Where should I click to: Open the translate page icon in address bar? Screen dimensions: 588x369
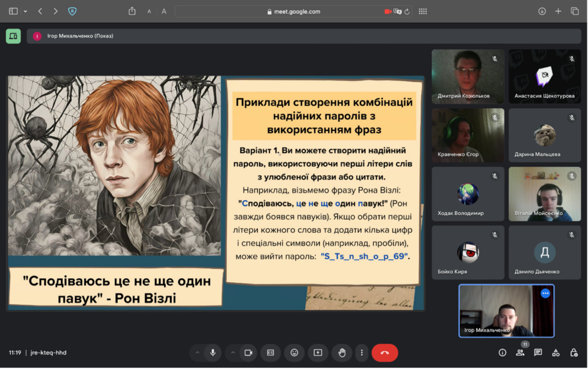coord(397,11)
